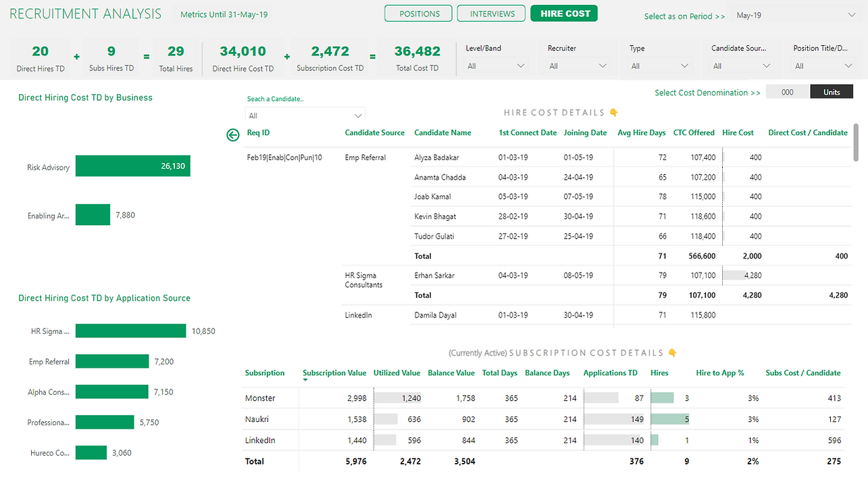Image resolution: width=868 pixels, height=484 pixels.
Task: Open the Search a Candidate dropdown
Action: pyautogui.click(x=305, y=116)
